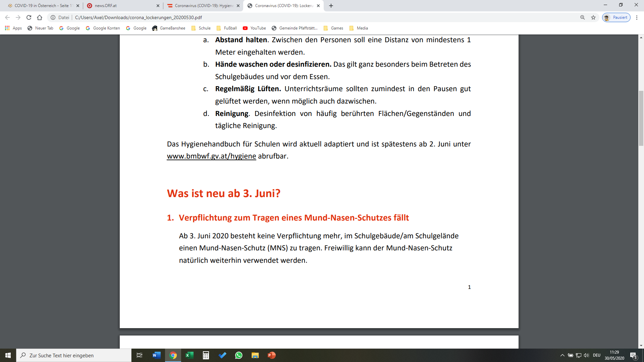Open the Apps shortcut in bookmarks bar
This screenshot has width=644, height=362.
(13, 28)
